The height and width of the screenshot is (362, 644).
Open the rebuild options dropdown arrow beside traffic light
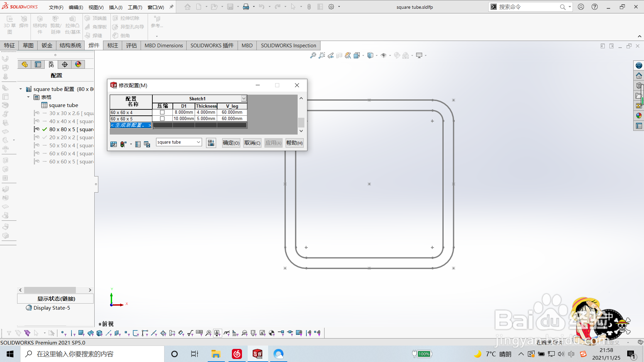coord(131,144)
